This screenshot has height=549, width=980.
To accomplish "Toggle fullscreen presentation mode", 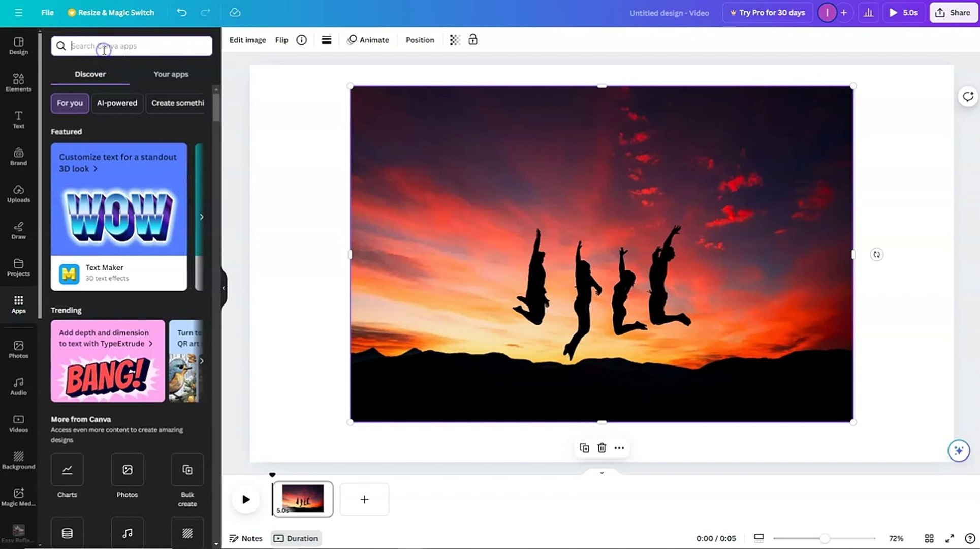I will (x=950, y=538).
